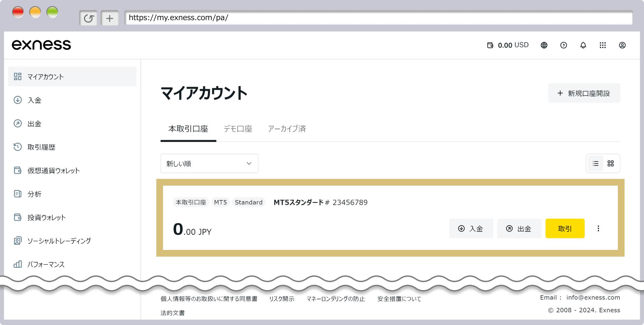Click 入金 button on the account card
The width and height of the screenshot is (644, 325).
471,229
